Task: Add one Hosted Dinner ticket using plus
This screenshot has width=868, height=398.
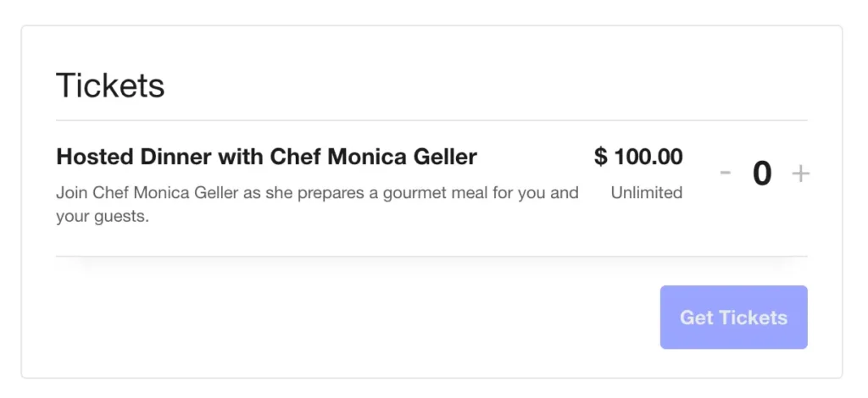Action: 800,174
